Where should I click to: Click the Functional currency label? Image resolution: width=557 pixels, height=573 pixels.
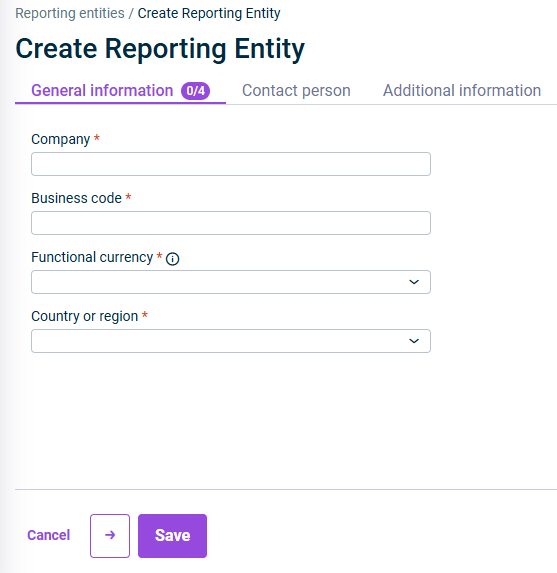[x=92, y=257]
